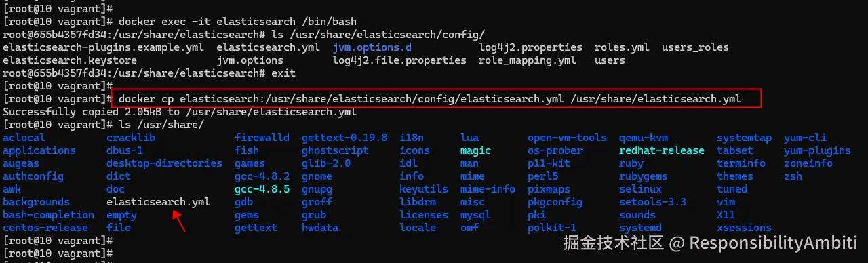
Task: Select the 'zsh' directory entry
Action: pos(793,176)
